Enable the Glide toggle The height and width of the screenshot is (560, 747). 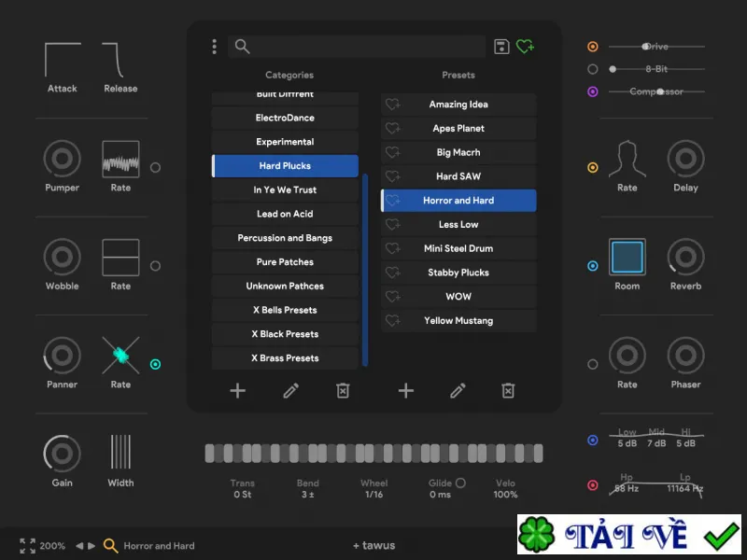point(460,483)
